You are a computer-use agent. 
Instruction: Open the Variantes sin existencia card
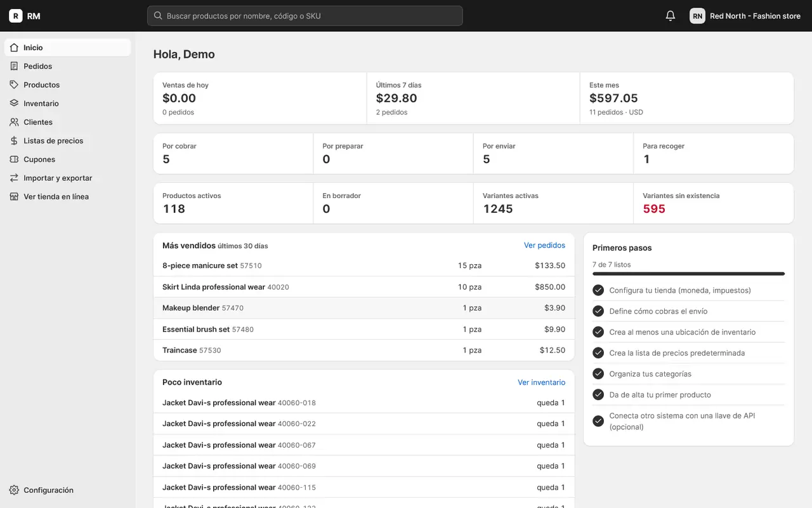[x=714, y=203]
